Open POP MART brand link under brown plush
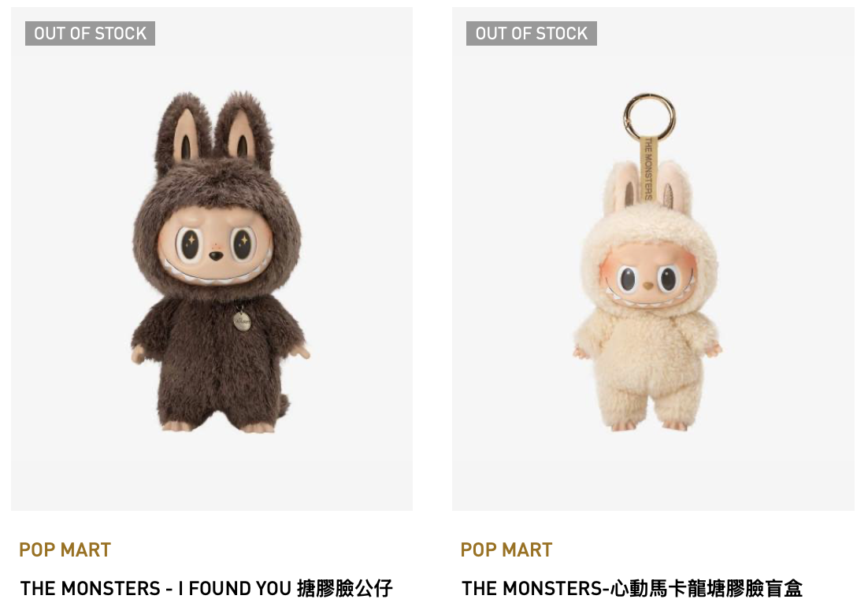Image resolution: width=868 pixels, height=614 pixels. [65, 549]
